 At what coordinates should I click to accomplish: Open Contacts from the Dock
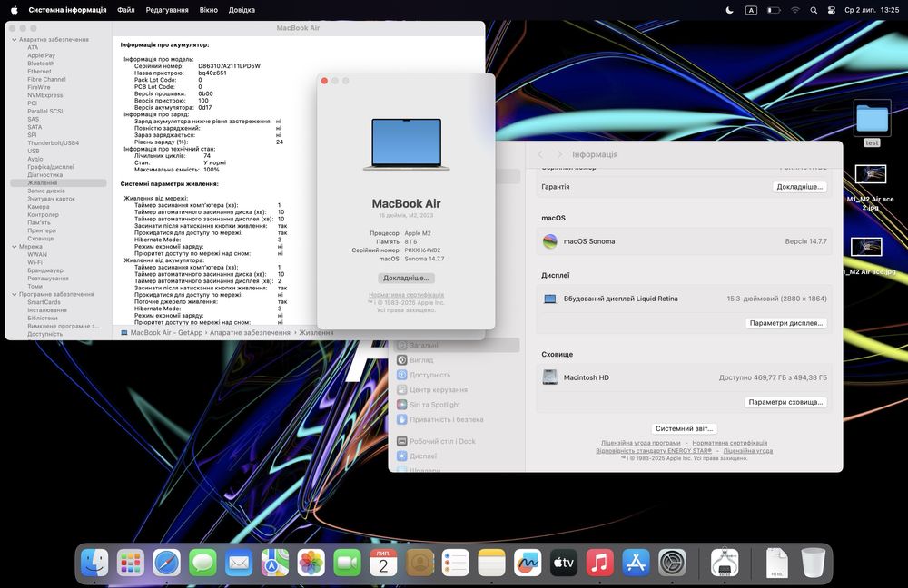(x=419, y=562)
